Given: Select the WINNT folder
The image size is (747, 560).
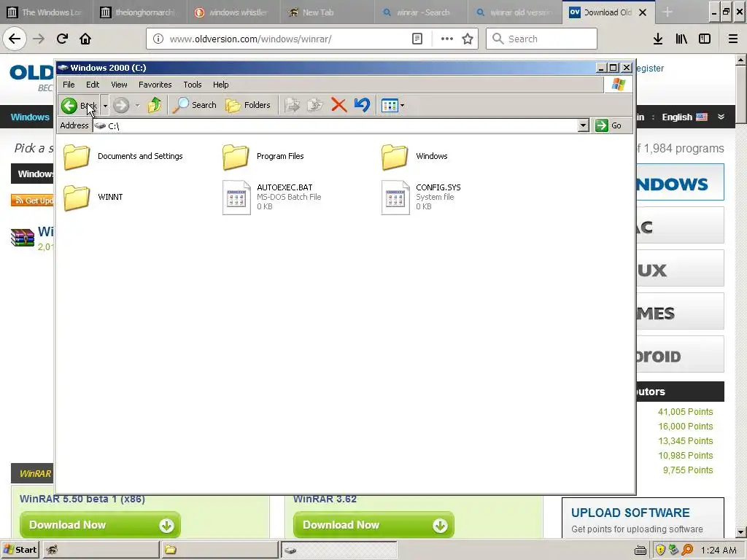Looking at the screenshot, I should (93, 197).
